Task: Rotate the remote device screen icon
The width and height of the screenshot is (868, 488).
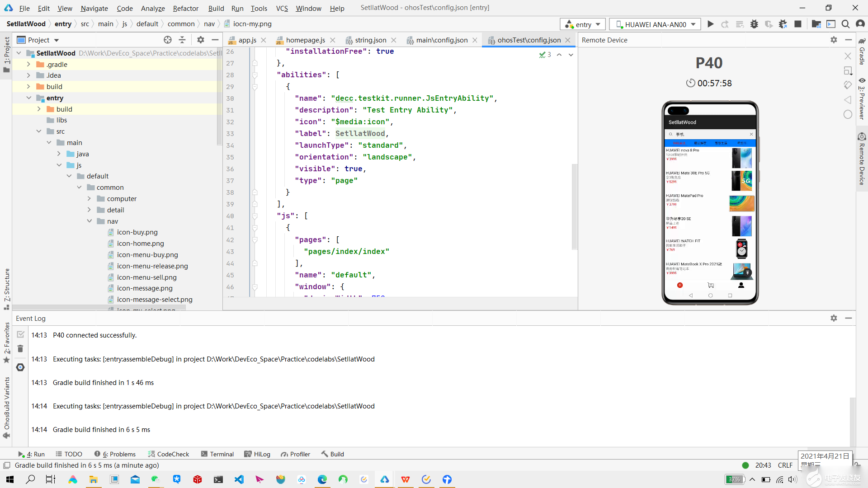Action: 848,85
